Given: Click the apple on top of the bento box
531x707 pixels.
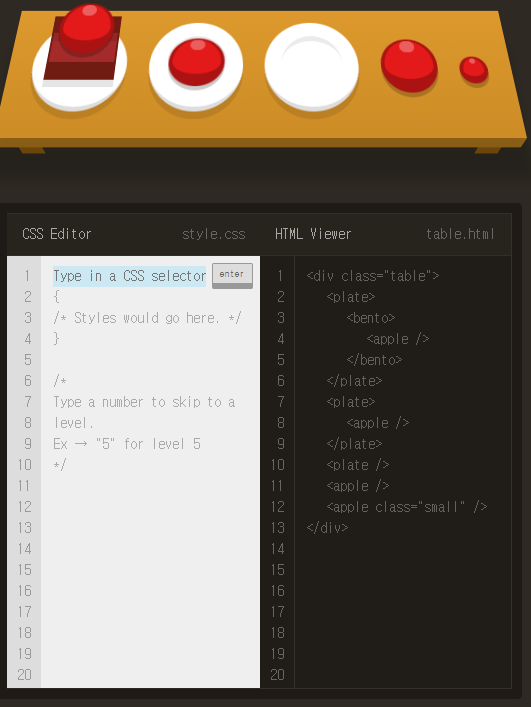Looking at the screenshot, I should tap(87, 28).
